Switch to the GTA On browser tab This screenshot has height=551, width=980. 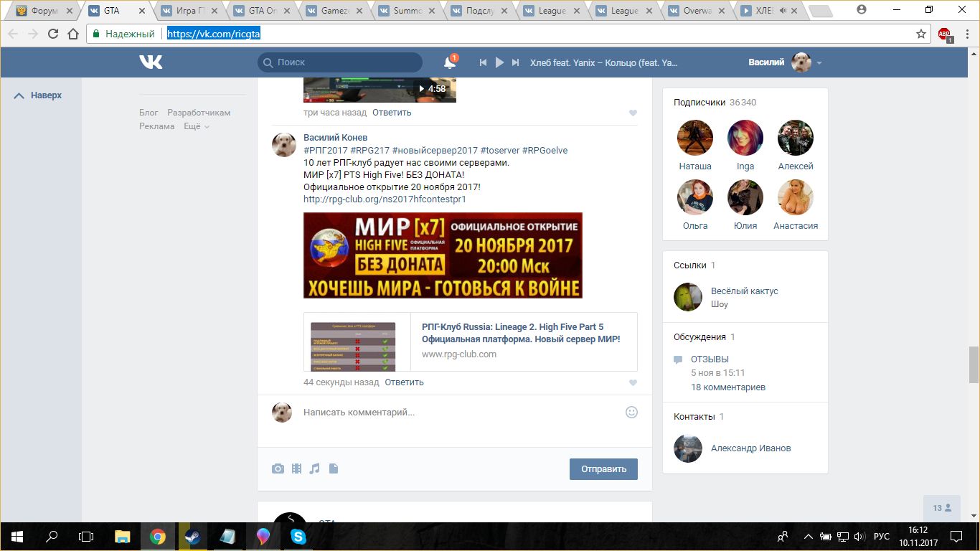(261, 11)
